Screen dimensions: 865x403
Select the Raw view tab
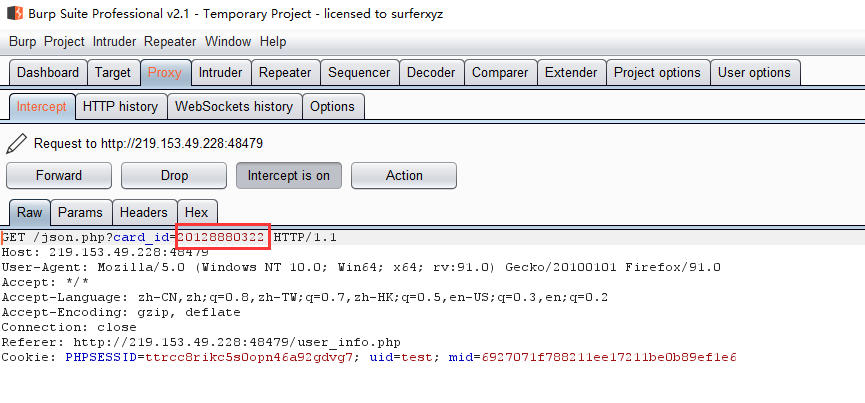pyautogui.click(x=30, y=212)
